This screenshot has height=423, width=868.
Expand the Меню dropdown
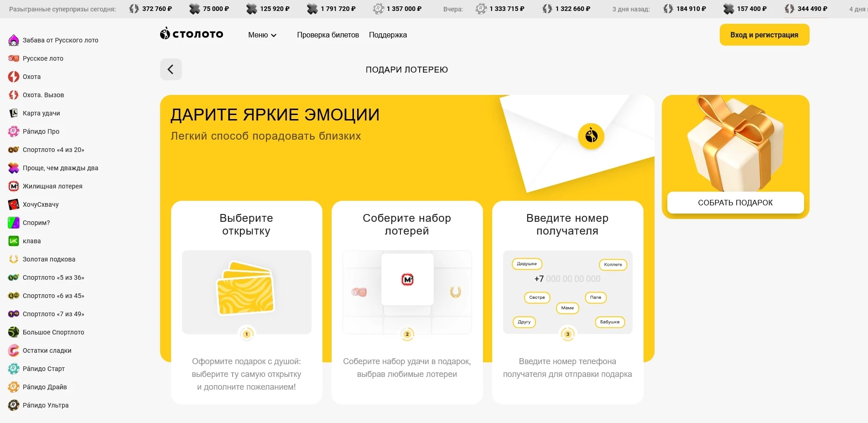click(x=262, y=35)
